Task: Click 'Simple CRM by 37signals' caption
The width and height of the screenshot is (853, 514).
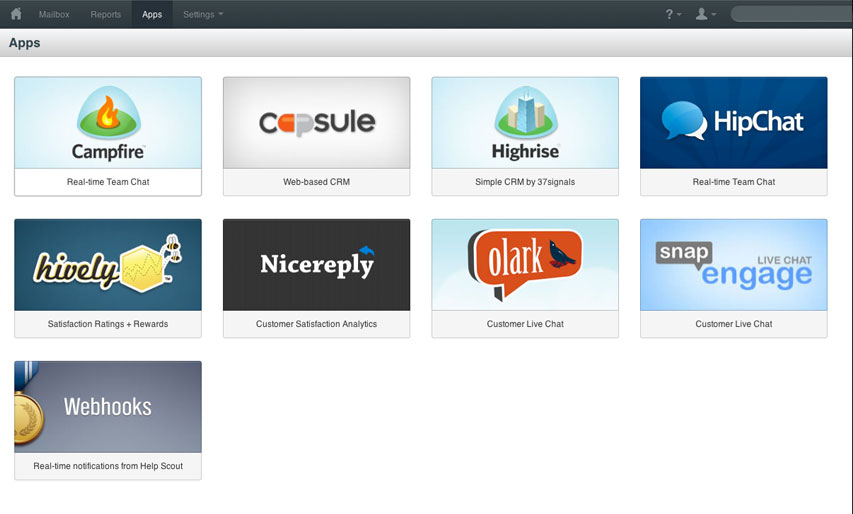Action: tap(525, 182)
